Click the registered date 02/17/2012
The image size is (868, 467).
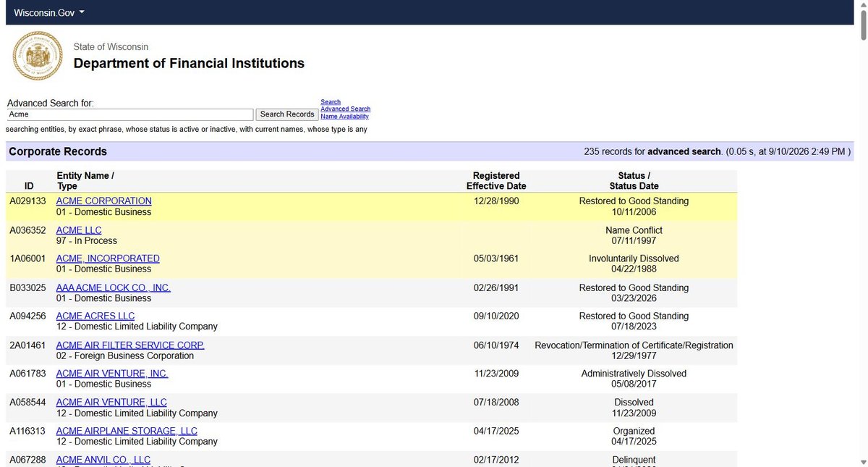496,460
